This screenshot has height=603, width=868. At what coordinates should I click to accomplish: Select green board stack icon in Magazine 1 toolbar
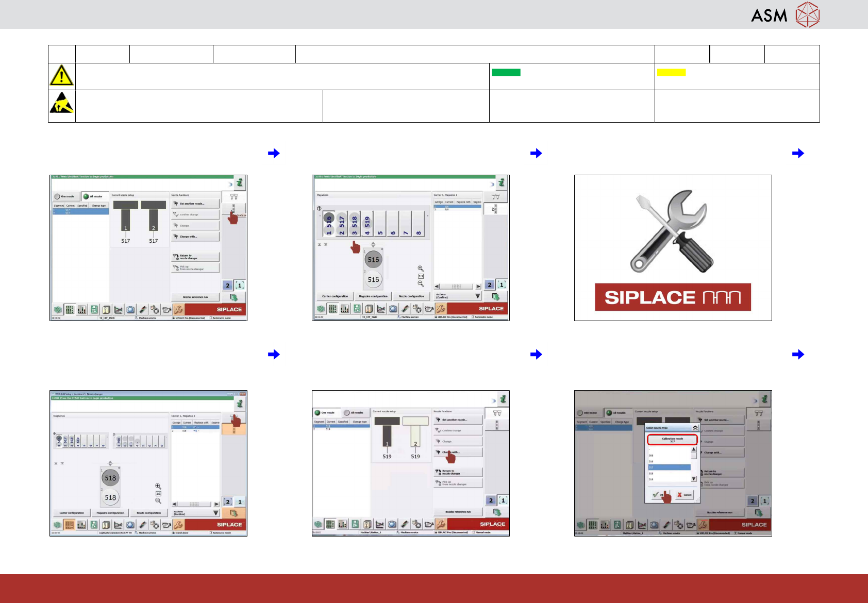(321, 309)
